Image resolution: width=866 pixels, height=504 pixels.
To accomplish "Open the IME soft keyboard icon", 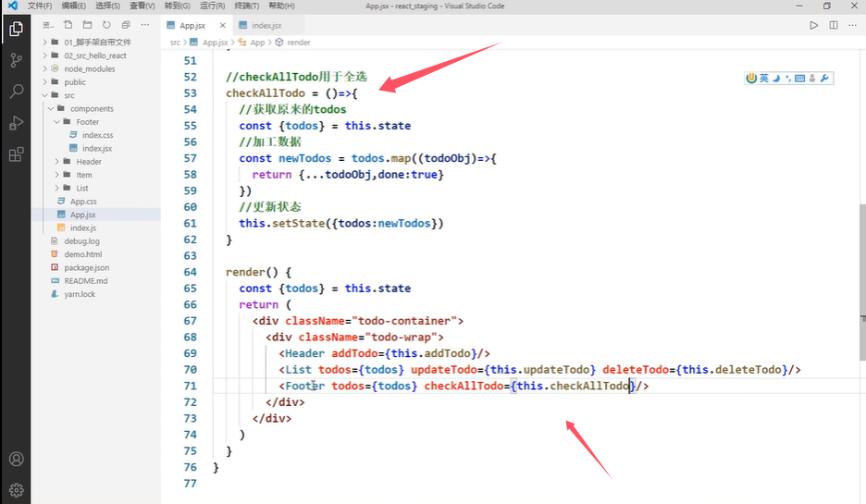I will click(x=799, y=79).
